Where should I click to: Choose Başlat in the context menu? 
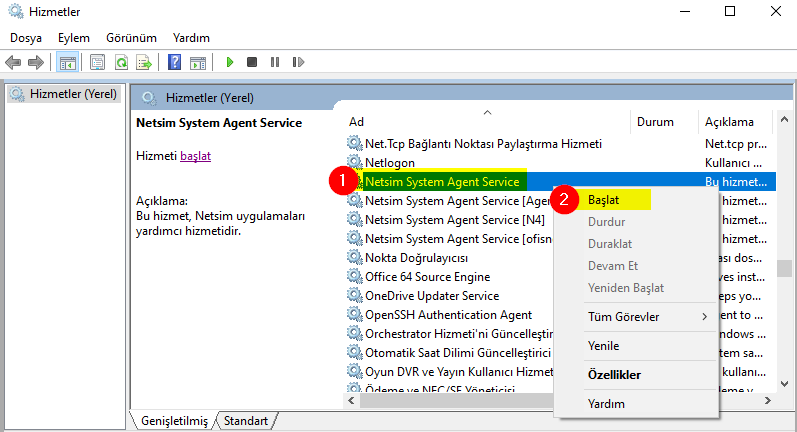635,200
